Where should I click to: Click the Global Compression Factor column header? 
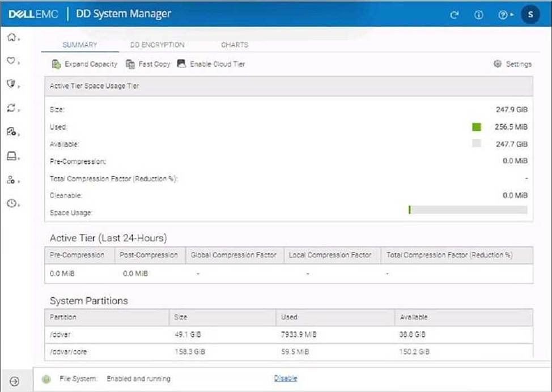pos(235,255)
